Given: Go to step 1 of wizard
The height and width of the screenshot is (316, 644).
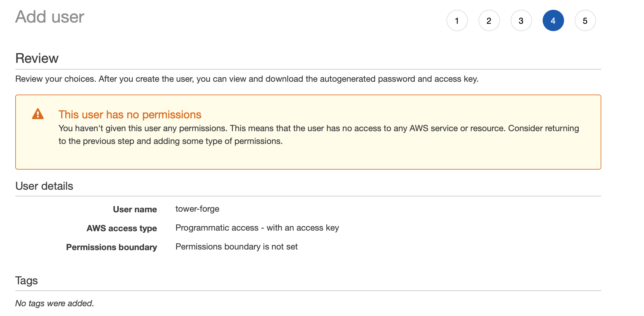Looking at the screenshot, I should pyautogui.click(x=457, y=21).
